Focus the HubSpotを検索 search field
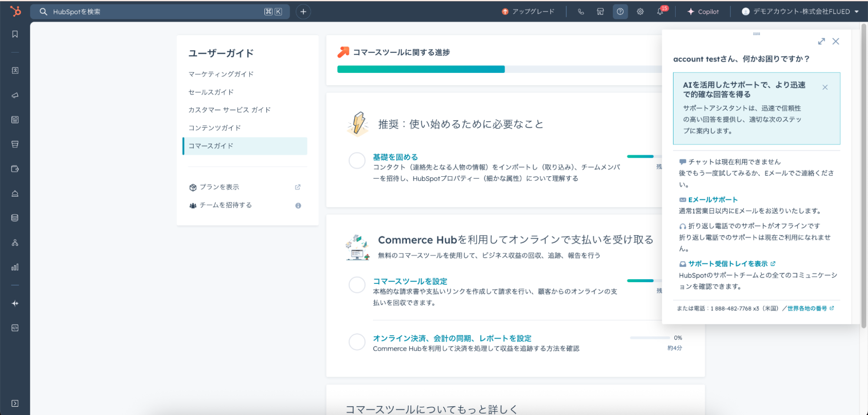Screen dimensions: 868x415 [160, 12]
